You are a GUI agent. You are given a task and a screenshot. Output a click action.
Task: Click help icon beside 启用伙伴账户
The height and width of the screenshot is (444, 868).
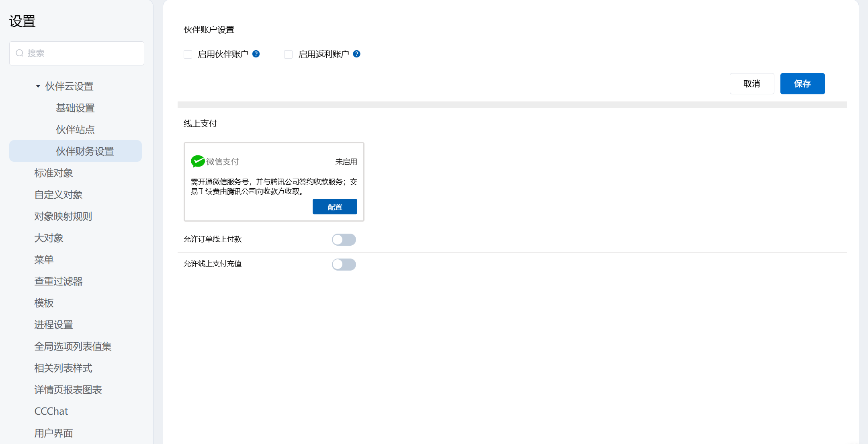pos(256,54)
